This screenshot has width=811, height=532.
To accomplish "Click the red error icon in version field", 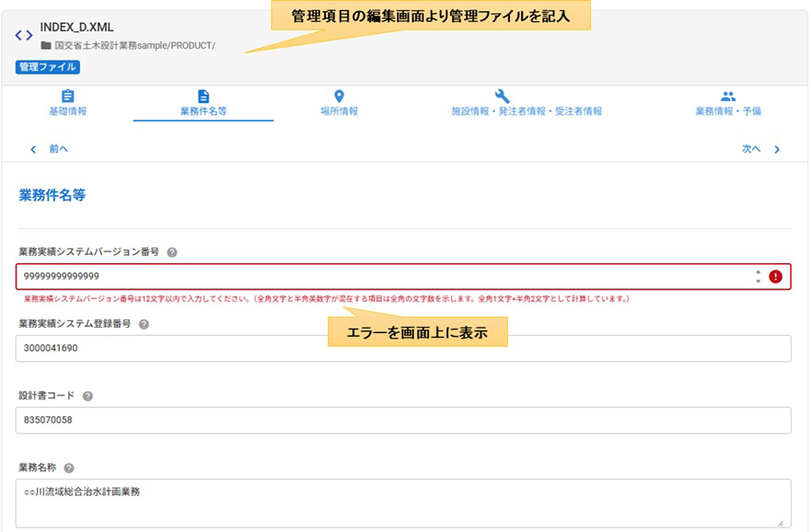I will tap(775, 276).
